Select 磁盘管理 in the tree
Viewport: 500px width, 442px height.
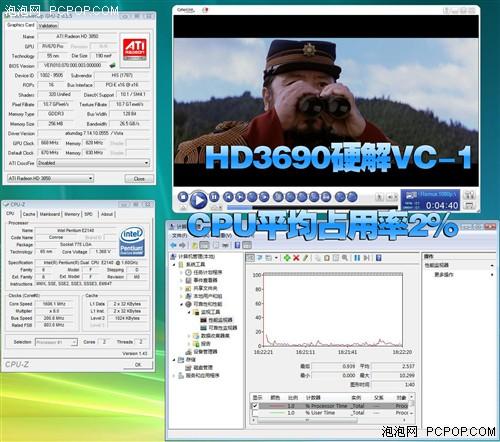click(203, 367)
